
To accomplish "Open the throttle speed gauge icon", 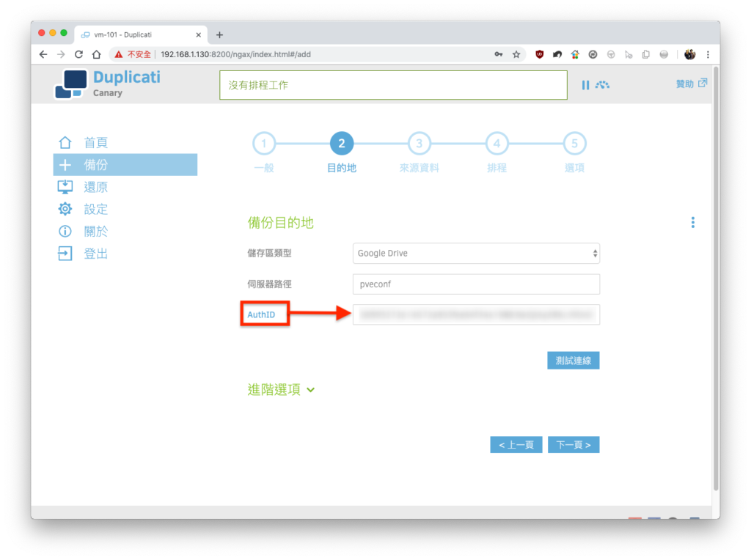I will (x=602, y=85).
